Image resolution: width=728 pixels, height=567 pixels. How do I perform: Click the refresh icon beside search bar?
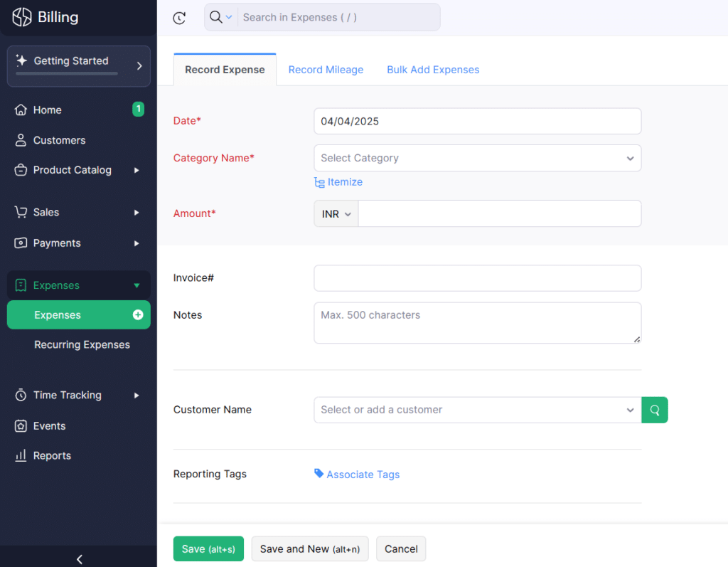pos(179,18)
